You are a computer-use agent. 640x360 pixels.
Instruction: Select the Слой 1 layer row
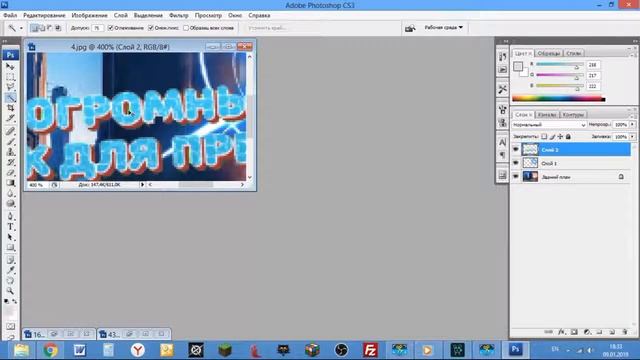click(571, 163)
